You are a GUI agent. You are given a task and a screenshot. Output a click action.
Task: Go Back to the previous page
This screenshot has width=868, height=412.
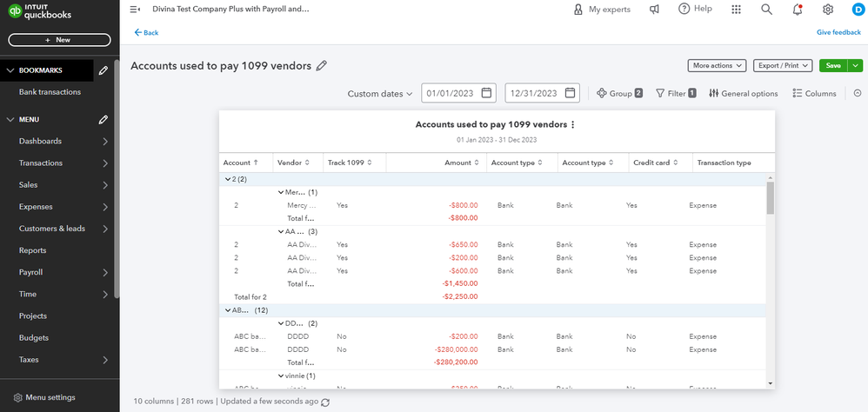[146, 33]
